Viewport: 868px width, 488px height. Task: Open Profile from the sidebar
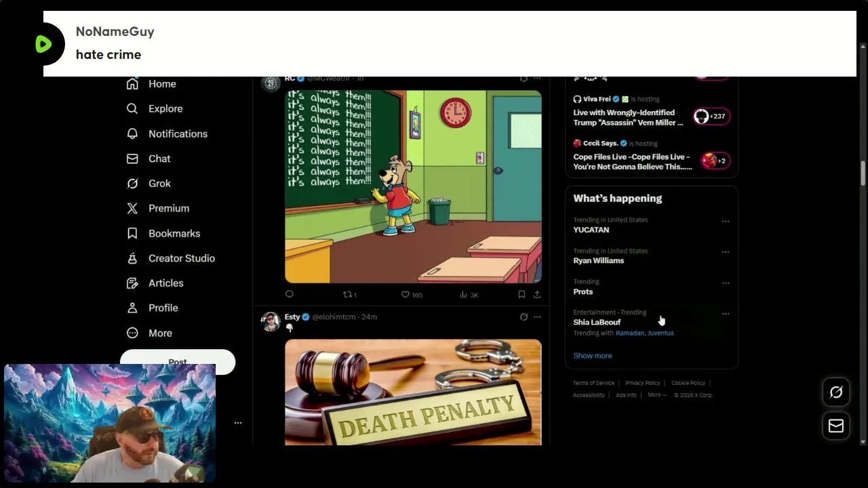[x=153, y=308]
